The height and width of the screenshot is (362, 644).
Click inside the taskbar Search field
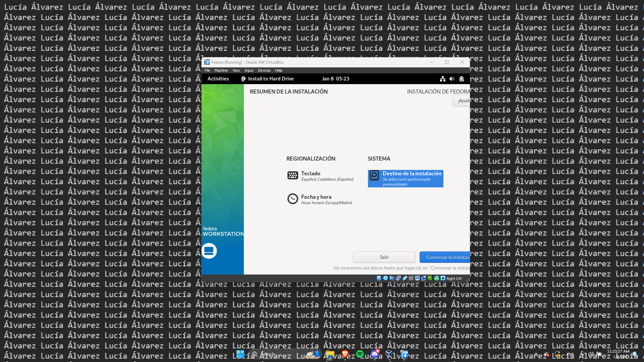pyautogui.click(x=285, y=354)
